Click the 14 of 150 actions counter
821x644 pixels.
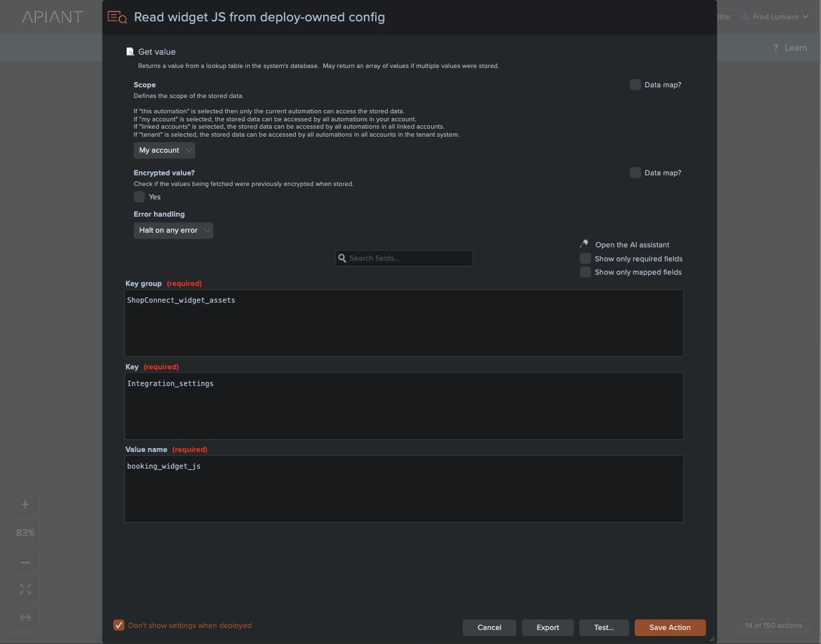[773, 625]
